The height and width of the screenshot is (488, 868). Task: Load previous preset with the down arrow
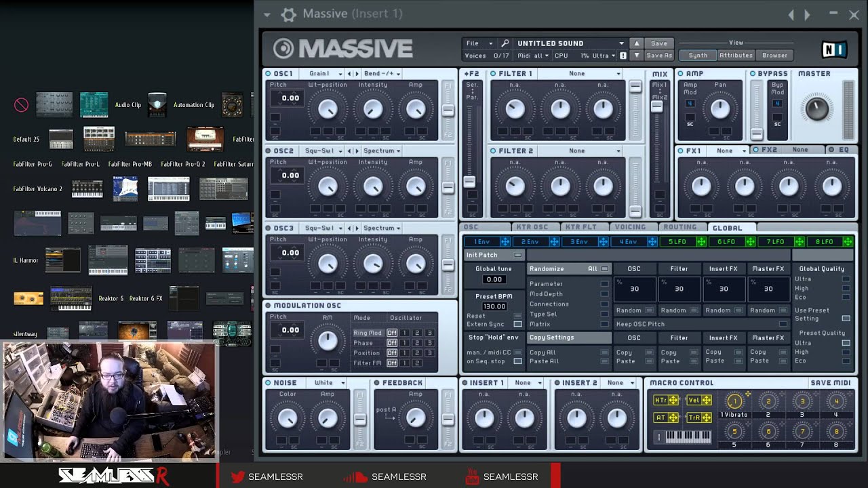(x=636, y=56)
